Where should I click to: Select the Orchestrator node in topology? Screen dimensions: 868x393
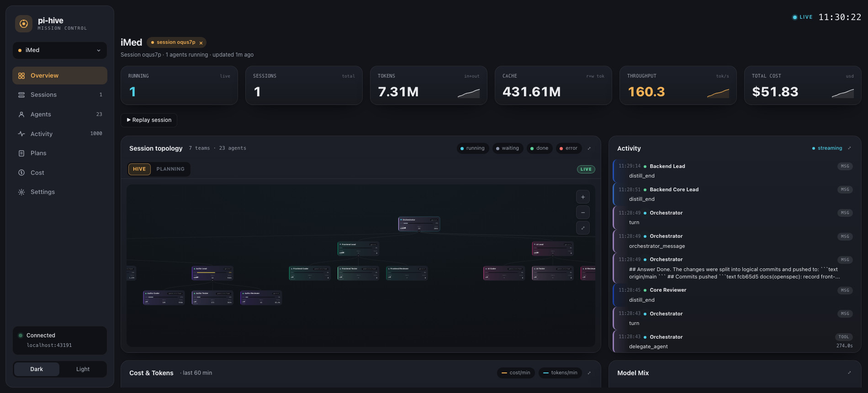pyautogui.click(x=419, y=224)
